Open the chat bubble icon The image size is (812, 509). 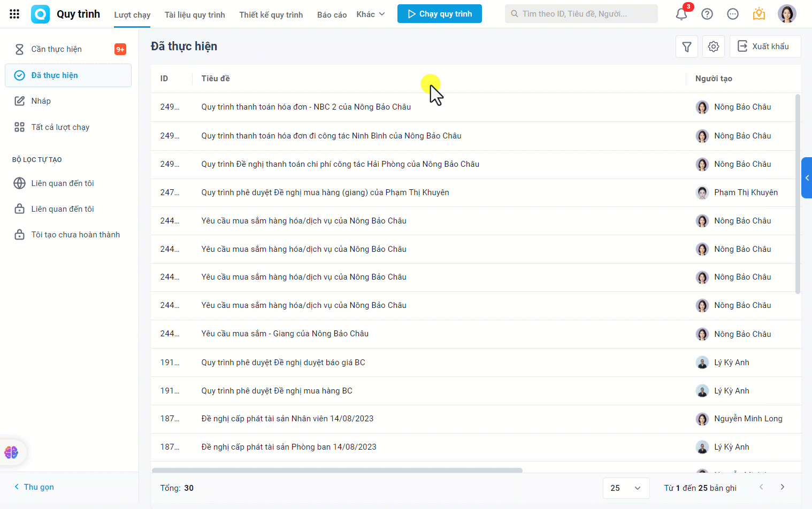(733, 14)
